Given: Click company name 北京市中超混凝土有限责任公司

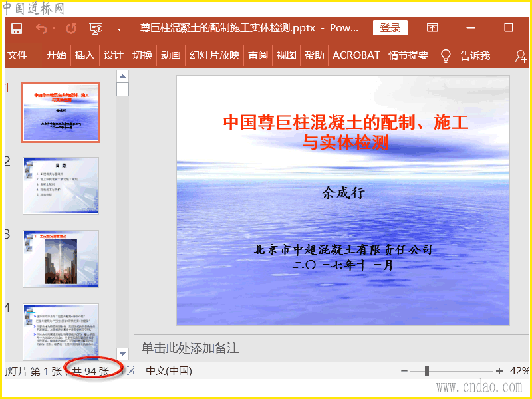Looking at the screenshot, I should coord(343,250).
